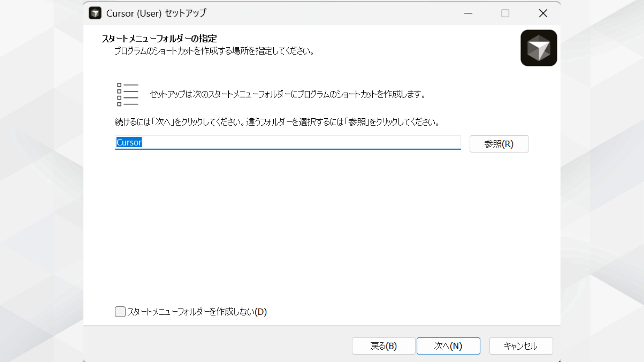Open folder browser with 参照(R) button
Viewport: 644px width, 362px height.
(x=499, y=144)
